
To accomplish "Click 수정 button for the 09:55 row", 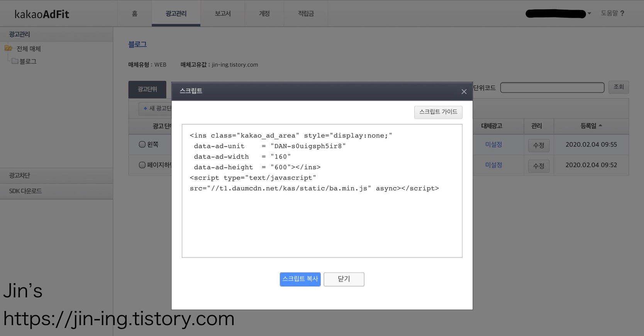I will click(x=539, y=145).
